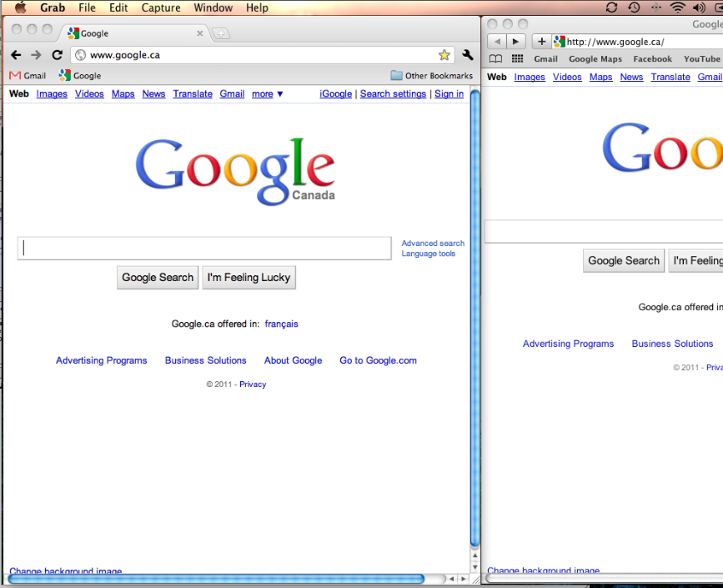Open the Grab application menu

[53, 8]
